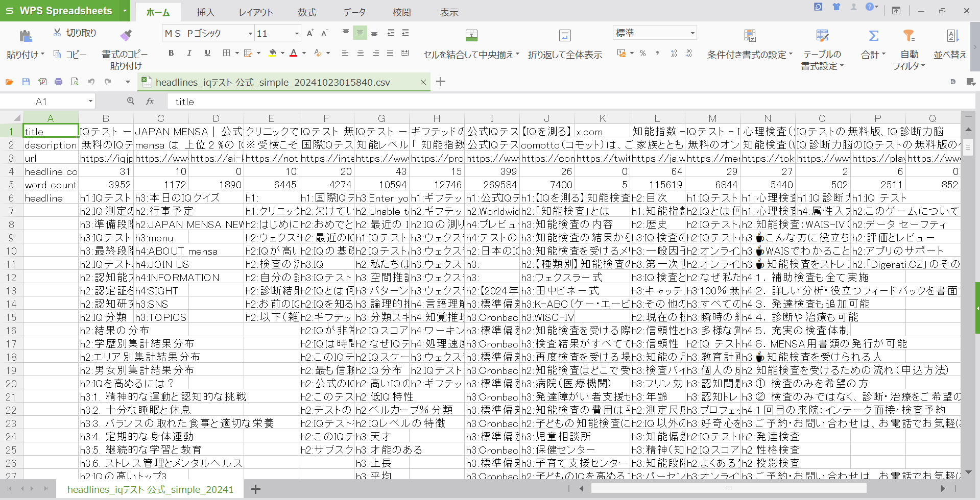Click the Format Painter brush icon
Screen dimensions: 980x500
click(126, 35)
